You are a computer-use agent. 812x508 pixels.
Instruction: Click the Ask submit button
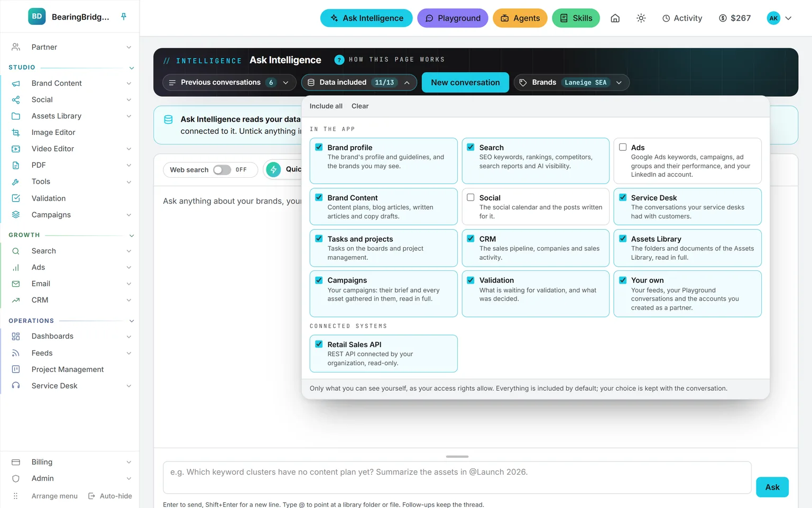tap(772, 487)
